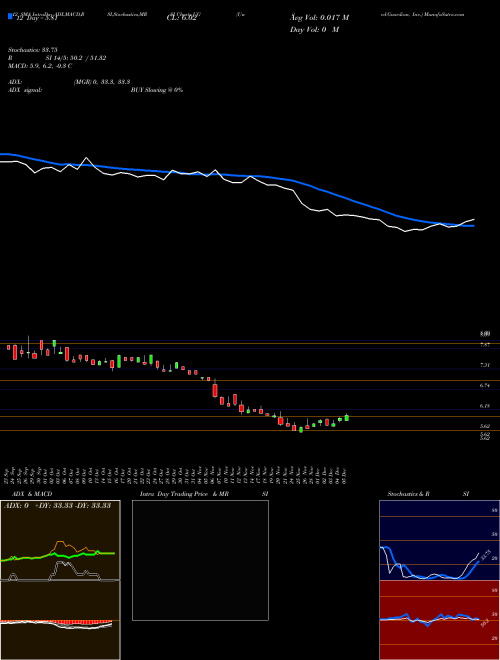
Task: Click the 'SI 14/3: 30.2 / 31.32' value
Action: pos(76,58)
